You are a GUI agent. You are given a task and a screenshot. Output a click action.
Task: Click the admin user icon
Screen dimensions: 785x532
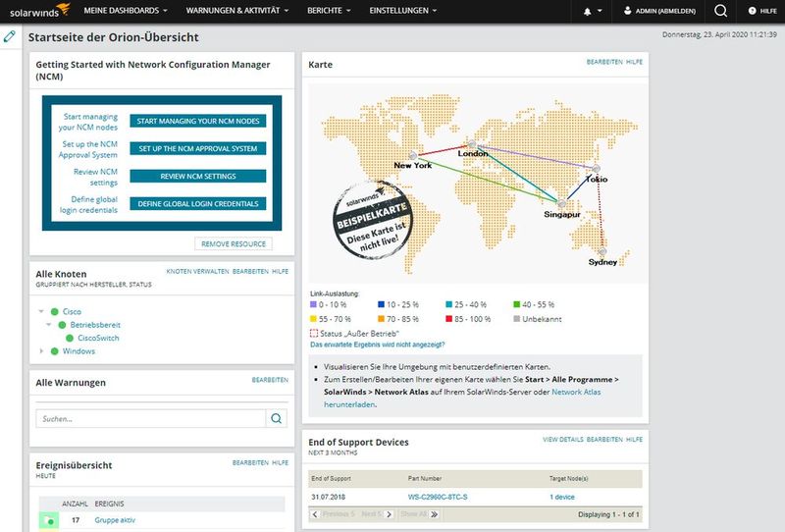(x=627, y=11)
